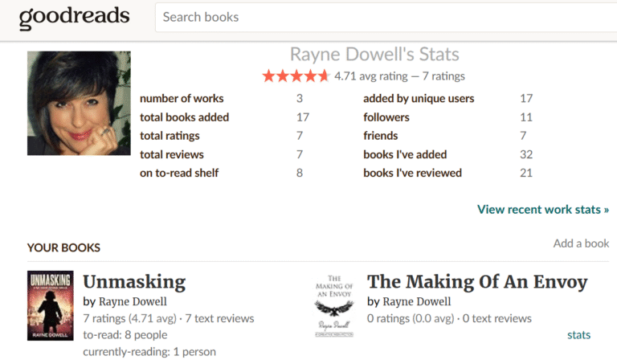The height and width of the screenshot is (364, 617).
Task: Click the goodreads logo
Action: pos(72,17)
